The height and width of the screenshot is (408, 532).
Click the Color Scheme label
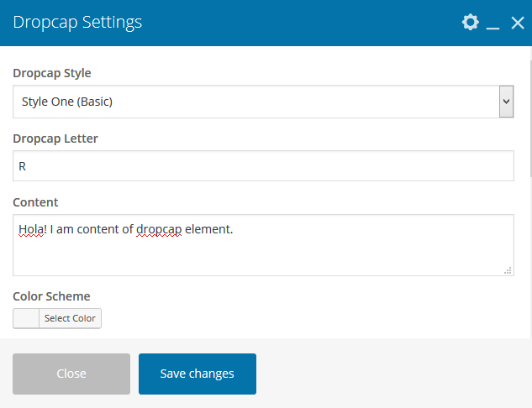[51, 296]
